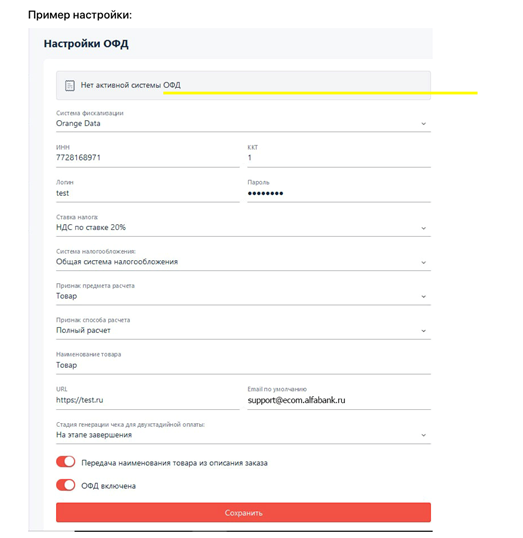523x538 pixels.
Task: Click into the ККТ field
Action: [x=339, y=156]
